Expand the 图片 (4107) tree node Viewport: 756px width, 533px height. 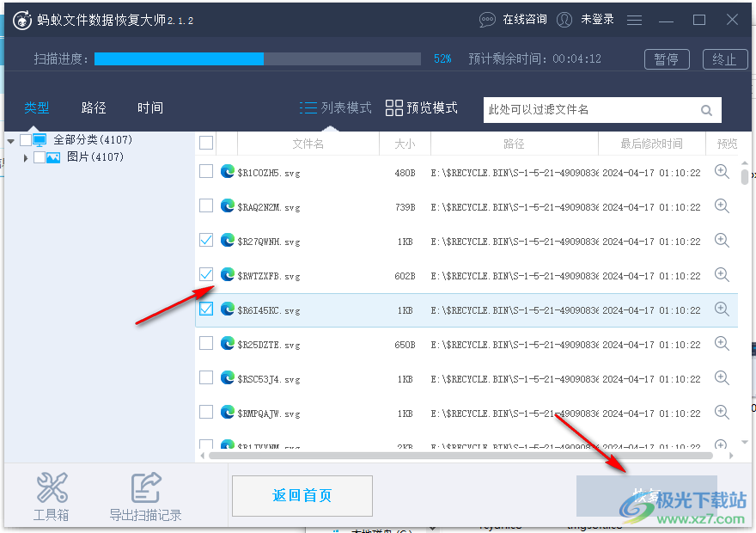coord(25,156)
